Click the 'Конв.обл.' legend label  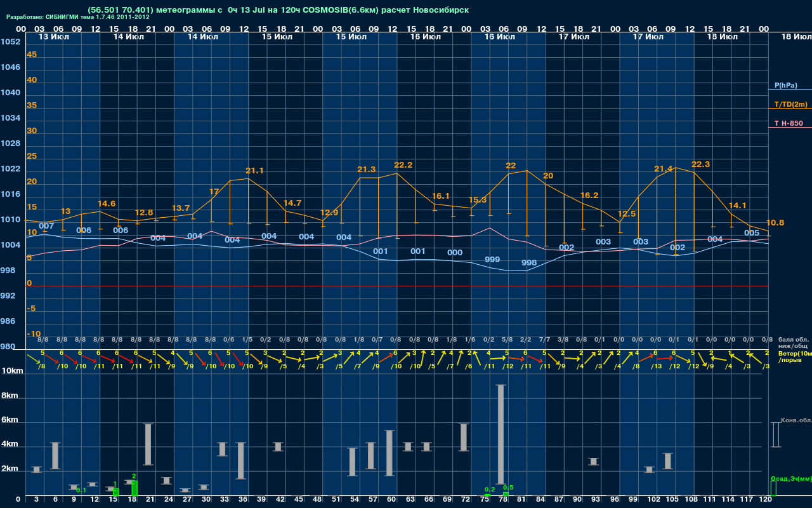796,420
